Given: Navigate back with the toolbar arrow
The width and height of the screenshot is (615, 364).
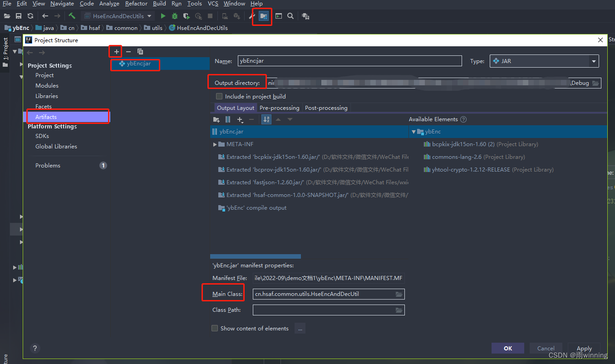Looking at the screenshot, I should pos(45,16).
